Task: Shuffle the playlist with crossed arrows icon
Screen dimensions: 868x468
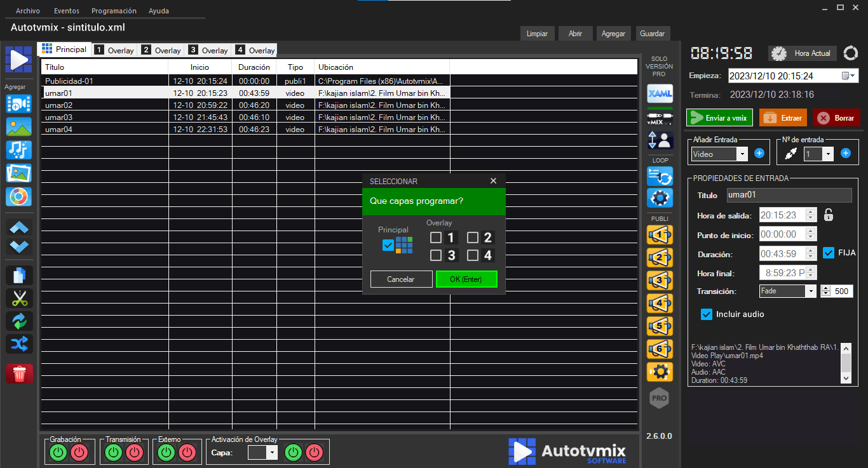Action: 20,344
